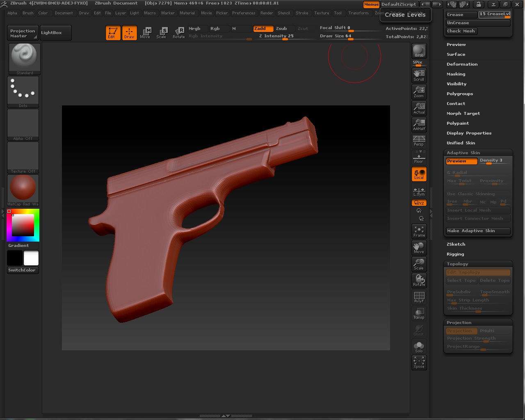Expand the Masking subpalette

456,74
